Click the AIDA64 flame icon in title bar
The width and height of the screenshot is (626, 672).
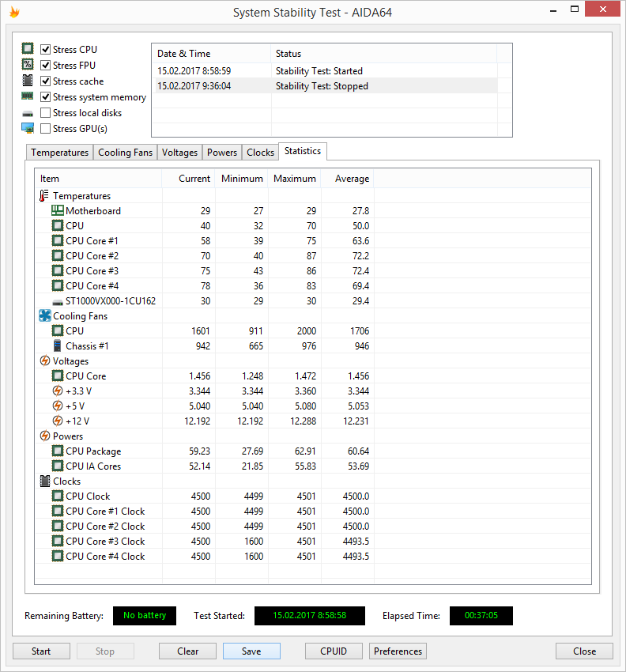14,12
